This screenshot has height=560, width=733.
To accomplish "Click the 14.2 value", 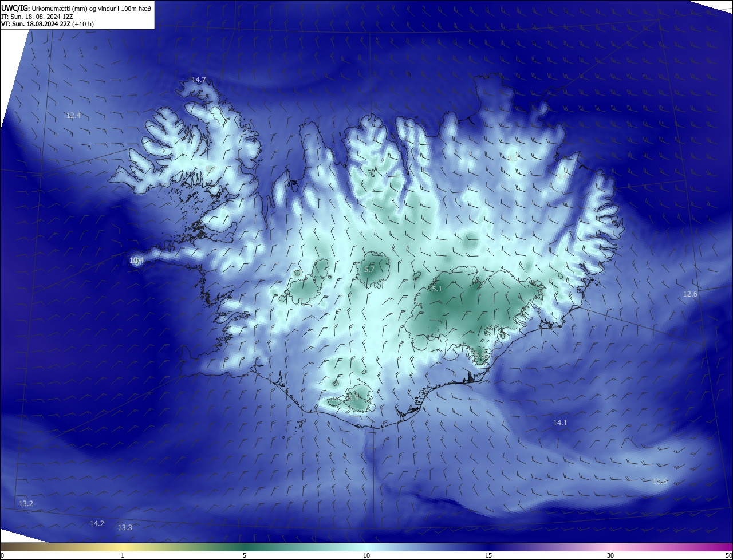I will pyautogui.click(x=97, y=524).
